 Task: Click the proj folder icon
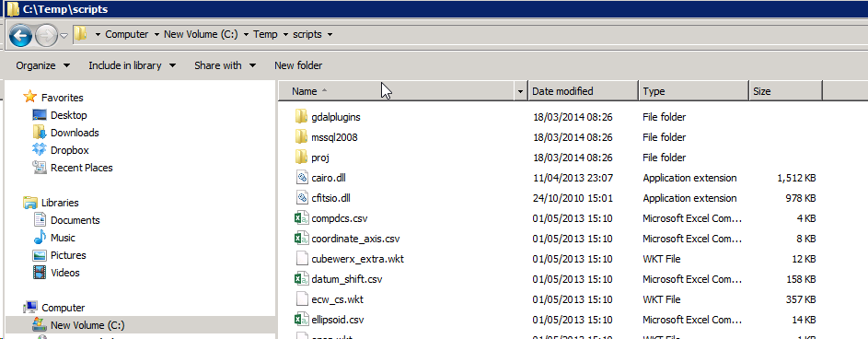(x=301, y=157)
